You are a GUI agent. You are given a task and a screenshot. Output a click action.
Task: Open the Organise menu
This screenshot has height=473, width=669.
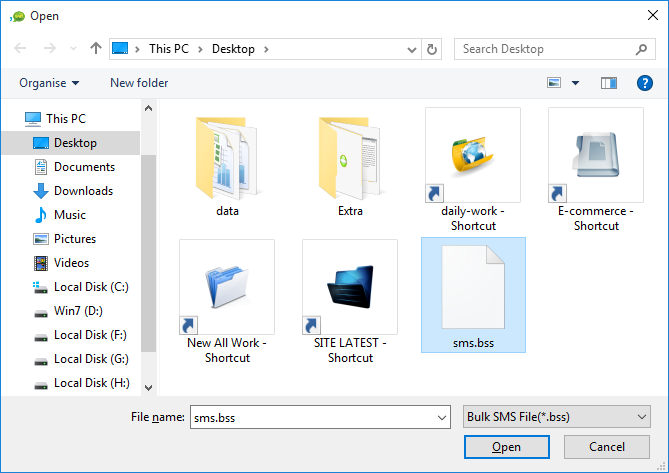(49, 83)
